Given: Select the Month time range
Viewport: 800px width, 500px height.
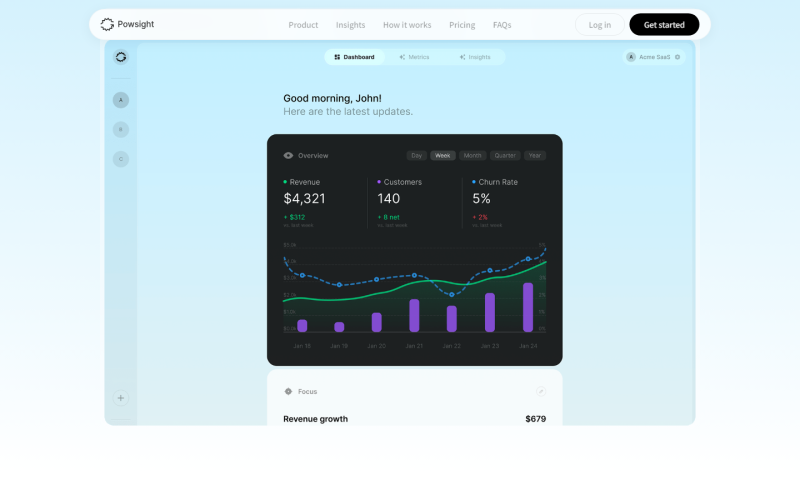Looking at the screenshot, I should (x=472, y=156).
